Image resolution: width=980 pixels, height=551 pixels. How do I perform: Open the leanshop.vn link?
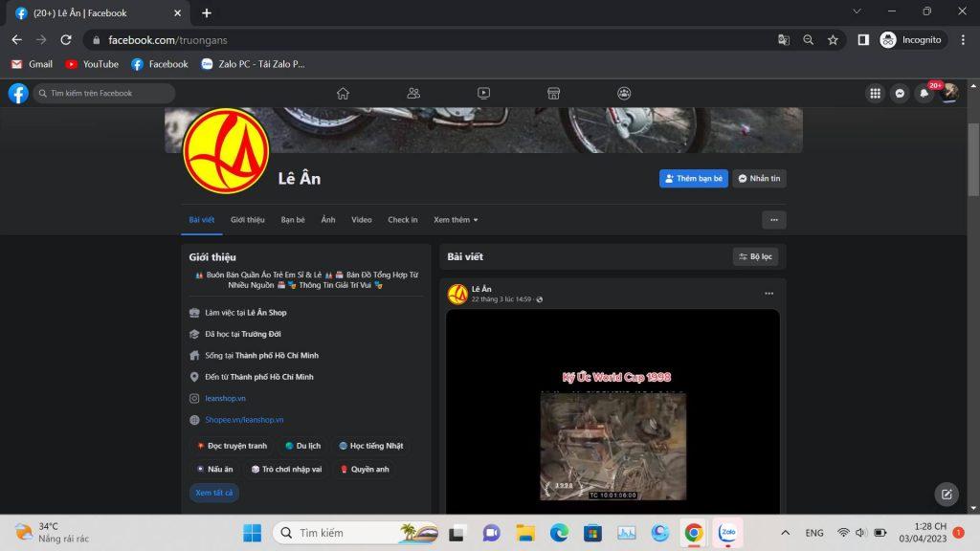225,398
